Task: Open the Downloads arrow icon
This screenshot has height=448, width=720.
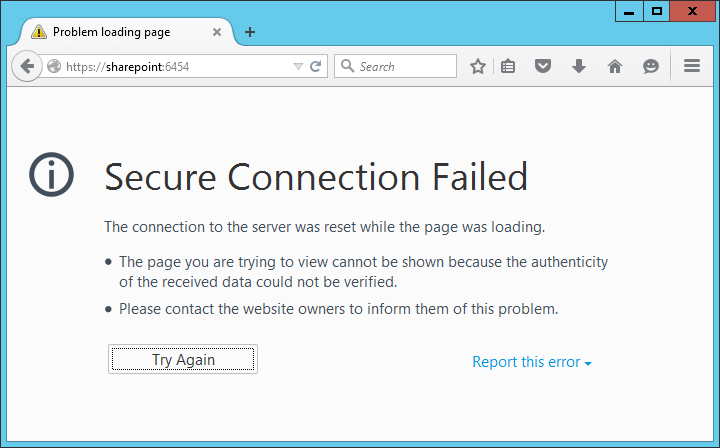Action: (579, 66)
